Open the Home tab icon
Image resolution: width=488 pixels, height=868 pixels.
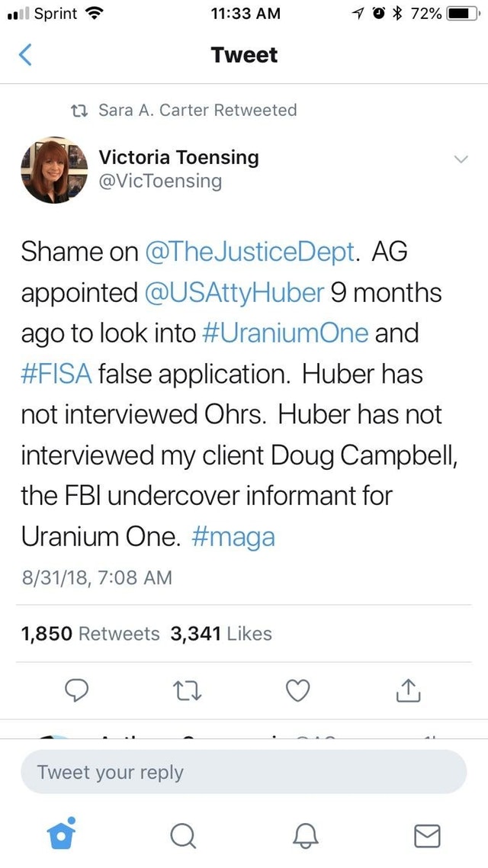[61, 833]
